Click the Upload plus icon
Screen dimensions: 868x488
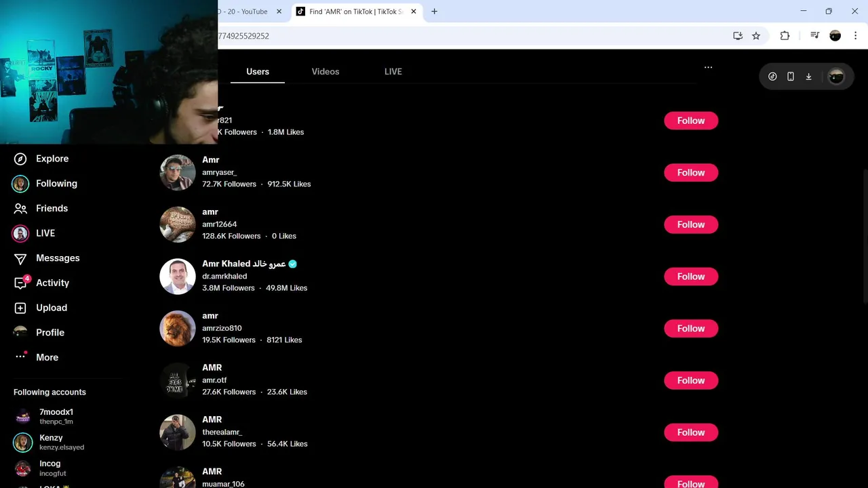tap(20, 308)
